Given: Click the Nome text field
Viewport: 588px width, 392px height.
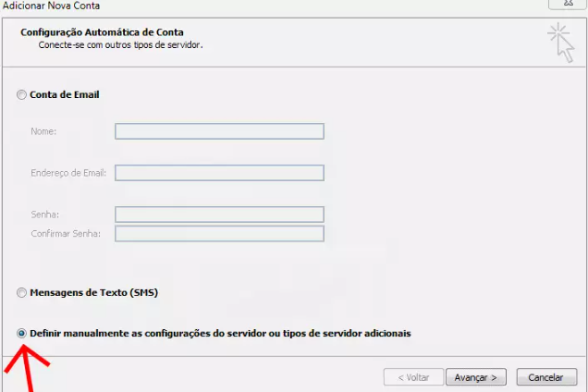Looking at the screenshot, I should pos(219,131).
